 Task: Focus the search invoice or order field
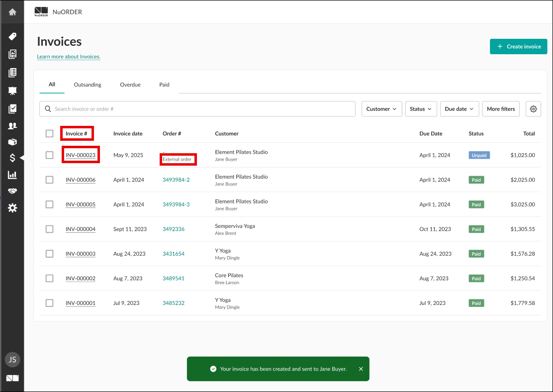point(199,109)
